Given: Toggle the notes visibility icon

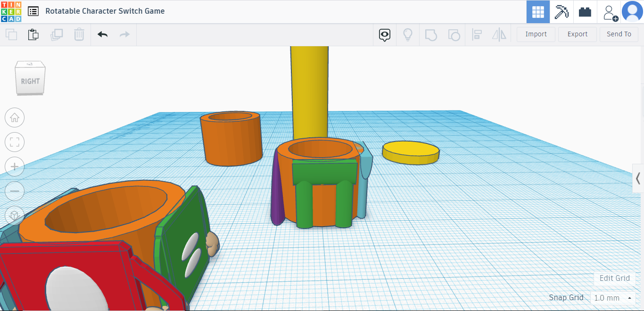Looking at the screenshot, I should click(x=385, y=34).
